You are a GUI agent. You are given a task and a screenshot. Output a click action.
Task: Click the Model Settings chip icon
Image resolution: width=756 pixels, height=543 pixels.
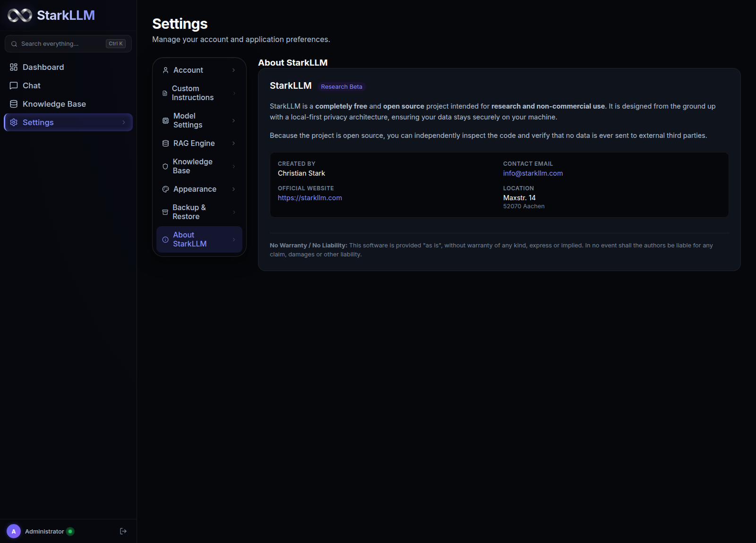165,120
